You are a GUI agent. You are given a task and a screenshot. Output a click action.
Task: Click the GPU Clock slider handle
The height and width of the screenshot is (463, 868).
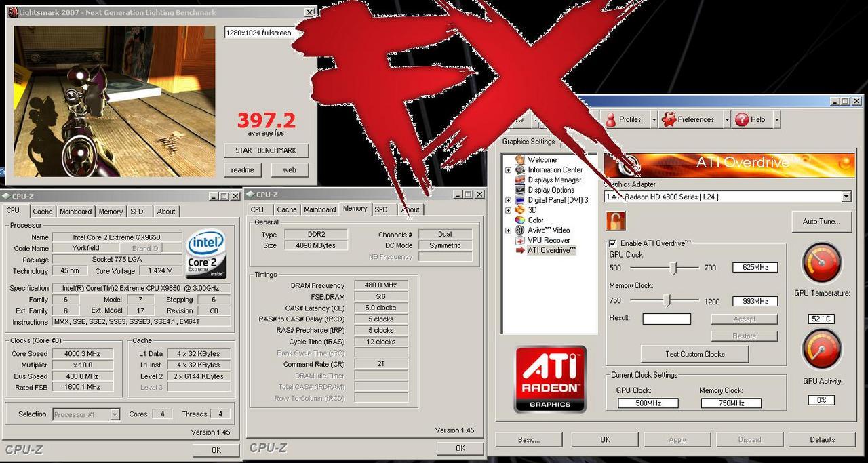(673, 268)
